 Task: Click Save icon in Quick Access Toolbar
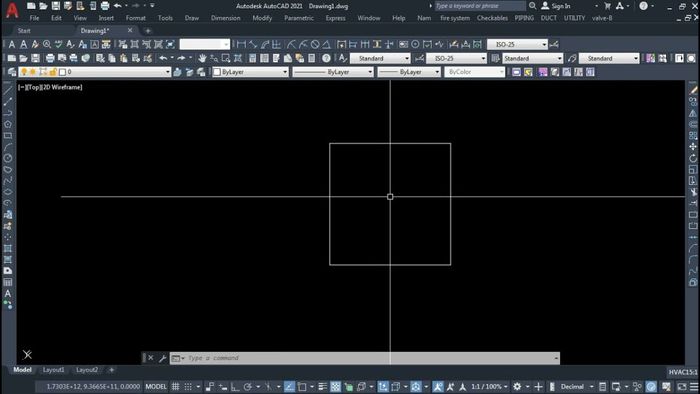tap(55, 6)
